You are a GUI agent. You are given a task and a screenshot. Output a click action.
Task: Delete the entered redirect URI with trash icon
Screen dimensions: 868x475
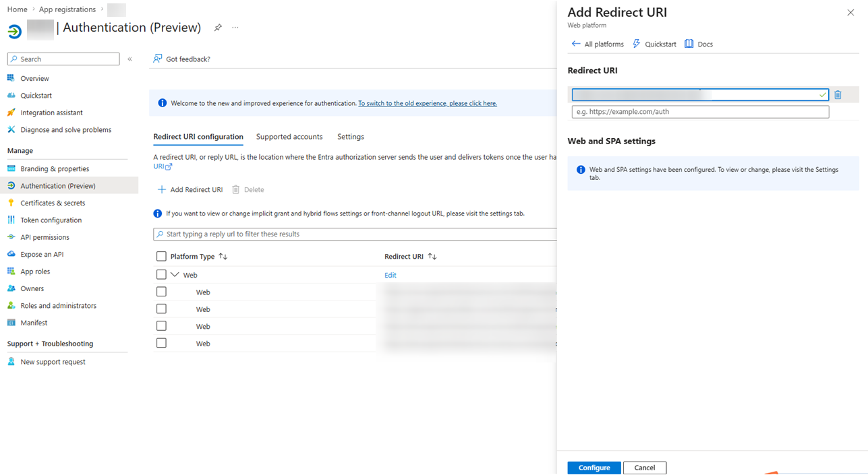(x=838, y=95)
